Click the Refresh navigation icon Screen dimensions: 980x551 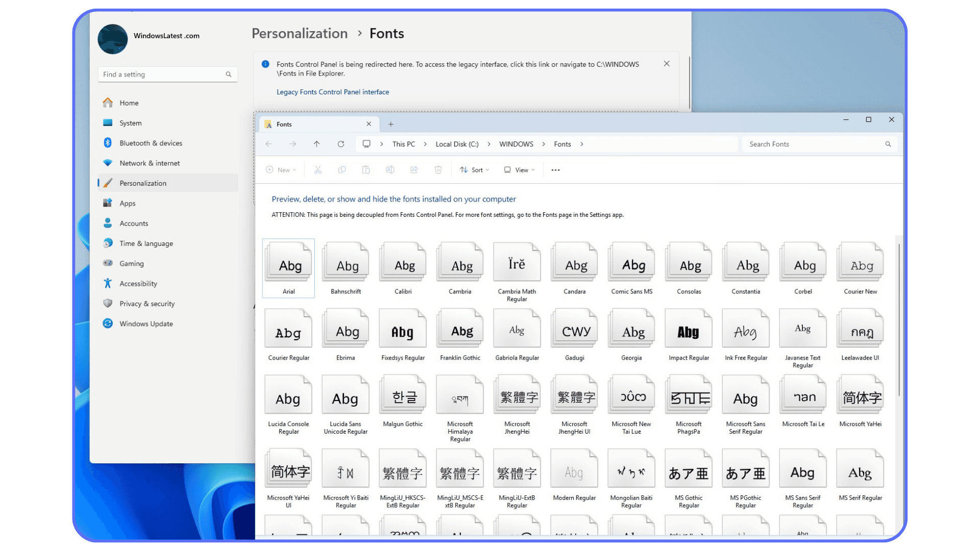(x=341, y=144)
